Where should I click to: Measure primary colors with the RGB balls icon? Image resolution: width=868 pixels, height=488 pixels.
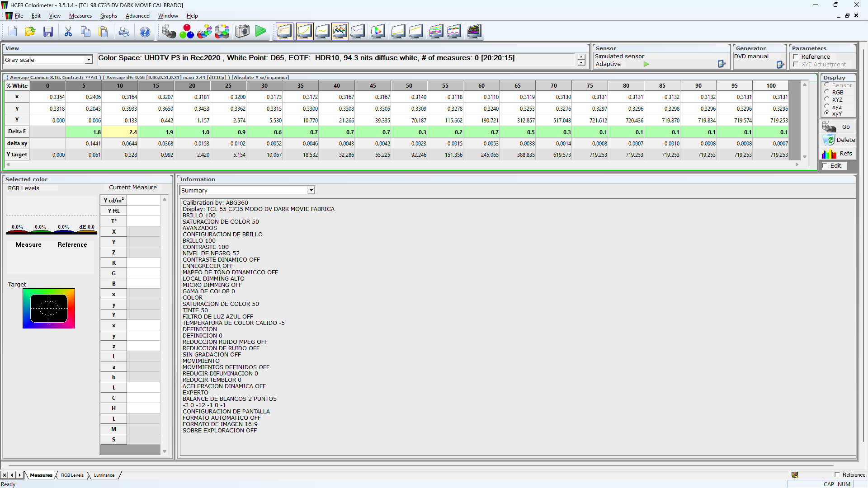tap(186, 32)
